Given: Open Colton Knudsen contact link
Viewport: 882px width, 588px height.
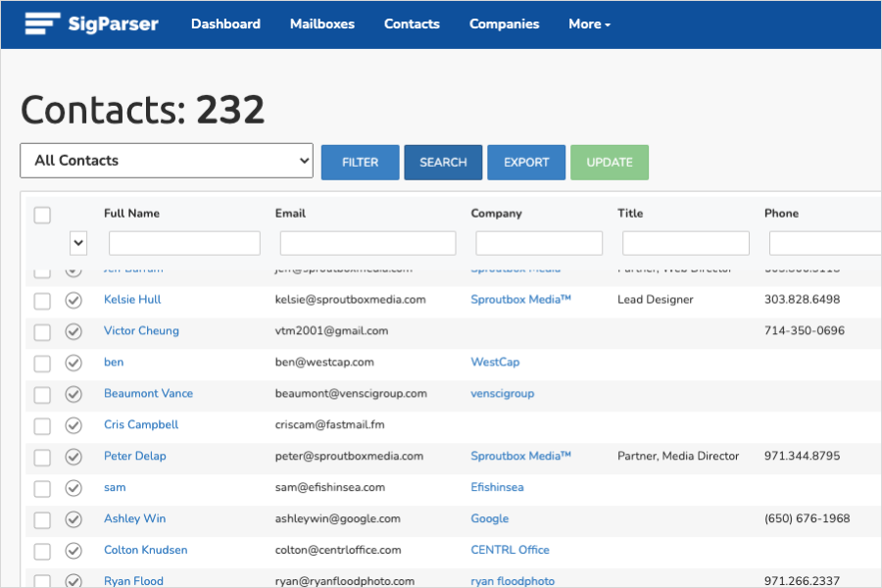Looking at the screenshot, I should (x=146, y=550).
